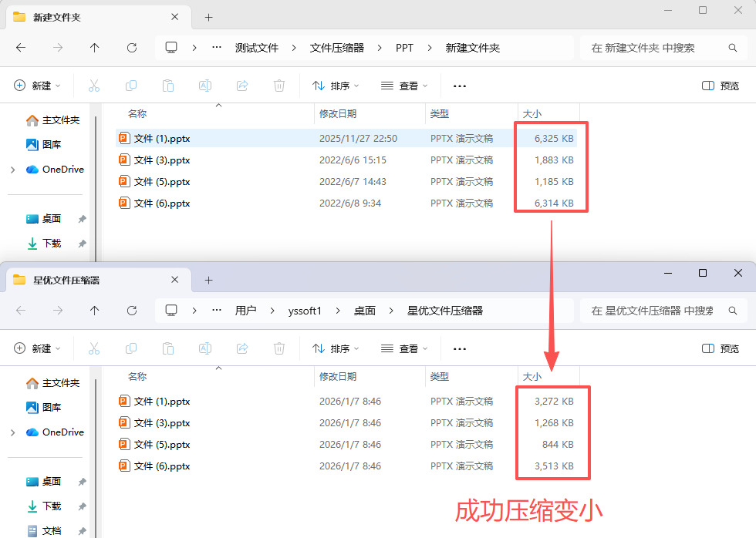Screen dimensions: 756x538
Task: Click Delete trash icon in 星优文件压缩器 window
Action: pos(279,348)
